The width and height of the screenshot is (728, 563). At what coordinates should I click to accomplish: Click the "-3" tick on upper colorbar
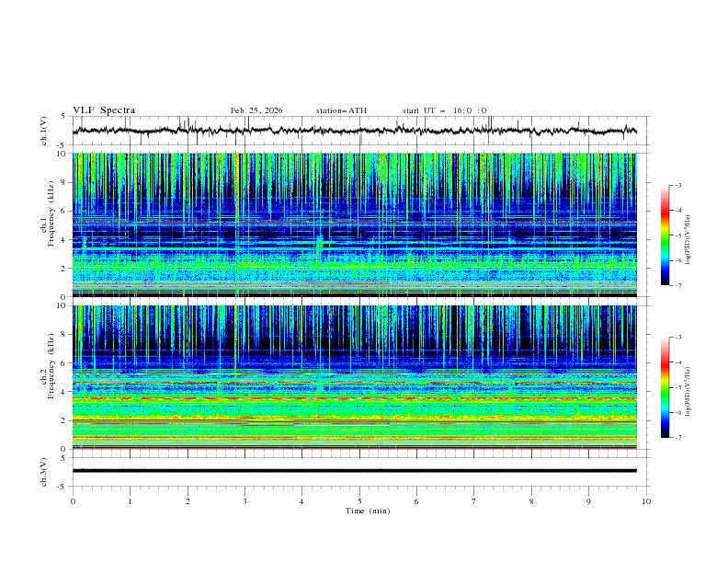[677, 185]
